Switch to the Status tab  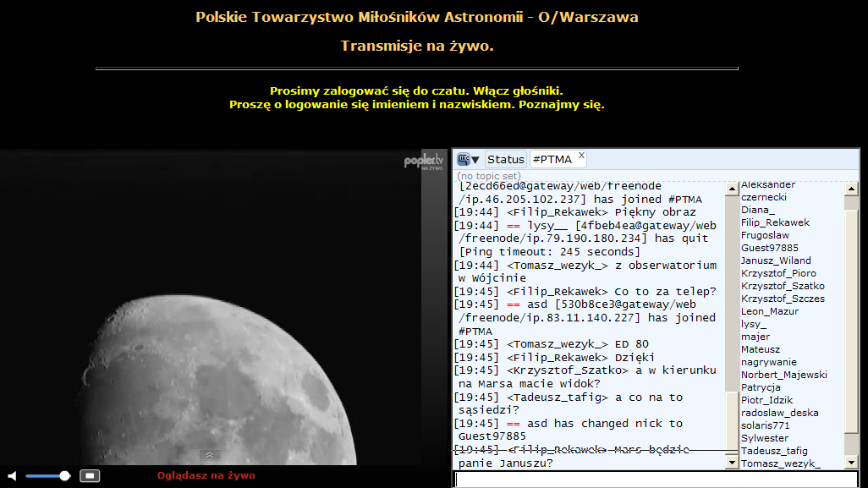pyautogui.click(x=505, y=159)
